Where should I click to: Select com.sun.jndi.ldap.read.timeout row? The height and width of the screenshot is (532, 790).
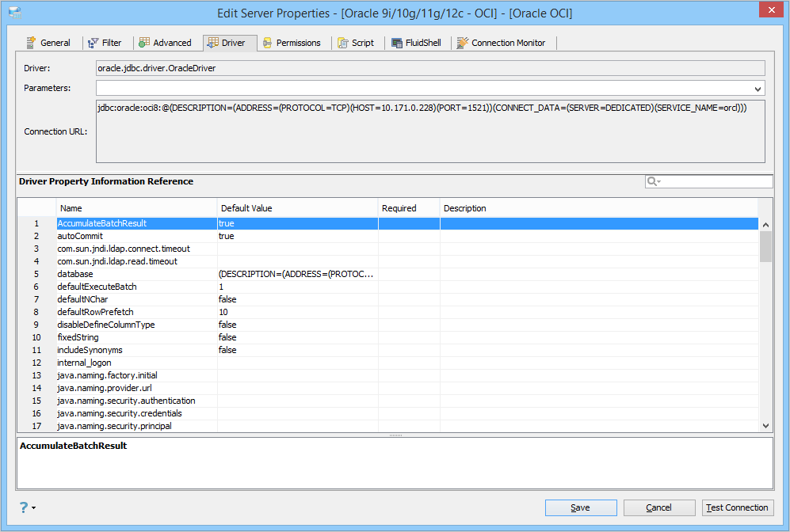[388, 261]
